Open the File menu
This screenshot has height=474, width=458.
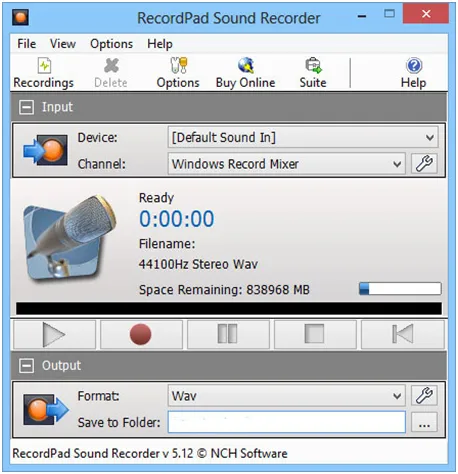coord(27,44)
